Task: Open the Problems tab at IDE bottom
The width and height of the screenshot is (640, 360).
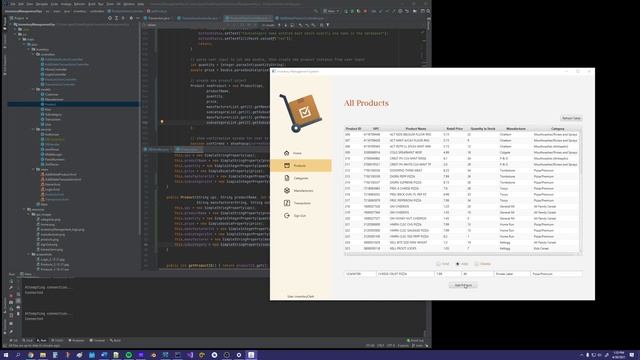Action: click(x=76, y=340)
